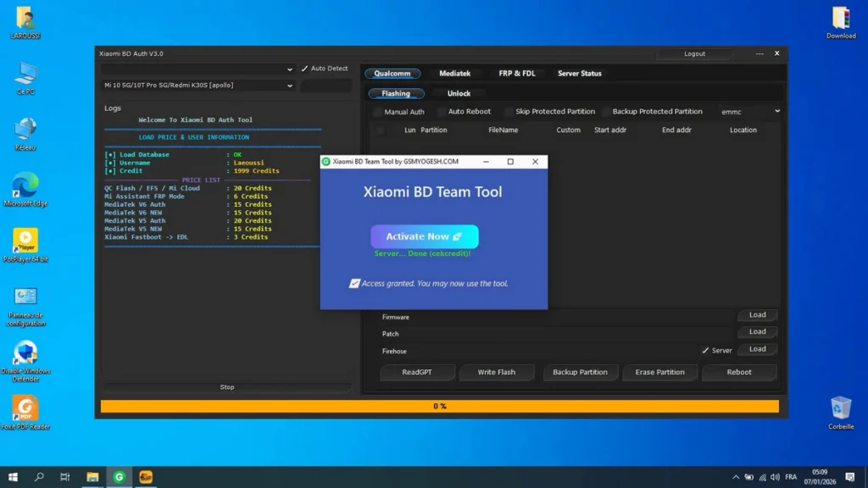
Task: Click the Activate Now button
Action: [x=424, y=236]
